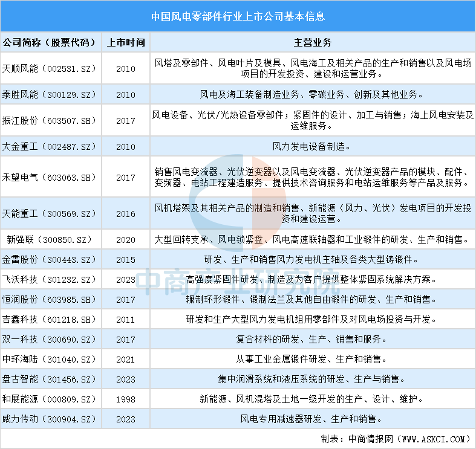476x449 pixels.
Task: Select the 主营业务 column header
Action: pos(312,42)
